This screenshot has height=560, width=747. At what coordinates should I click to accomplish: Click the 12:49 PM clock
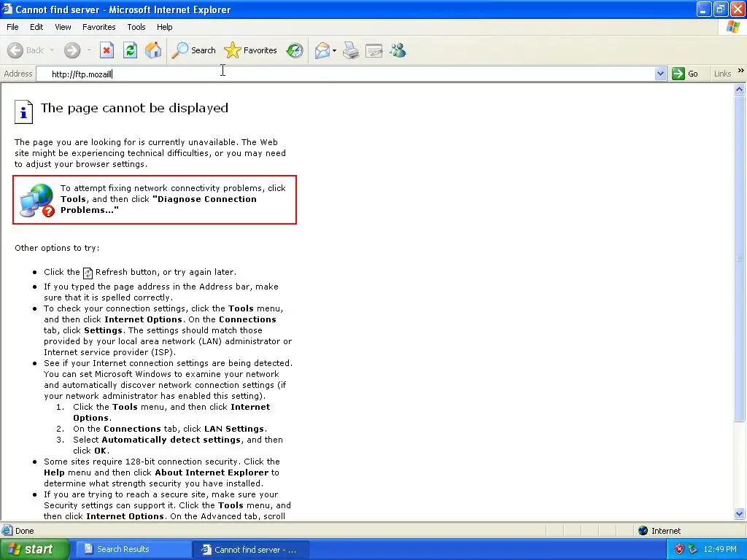[x=720, y=550]
